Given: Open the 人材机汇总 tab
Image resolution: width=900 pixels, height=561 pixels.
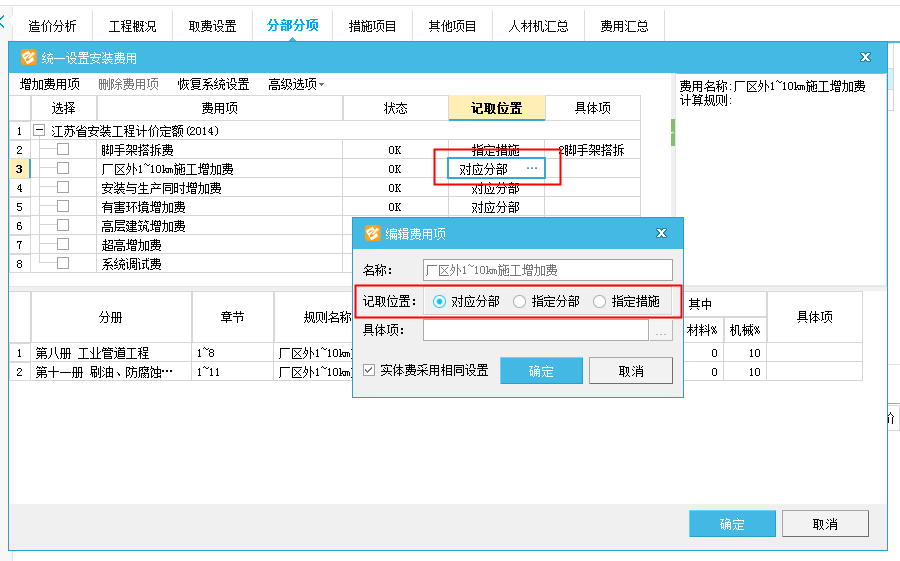Looking at the screenshot, I should (538, 26).
